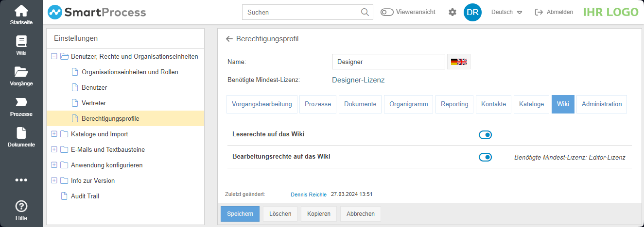
Task: Open the Deutsch language dropdown
Action: point(506,12)
